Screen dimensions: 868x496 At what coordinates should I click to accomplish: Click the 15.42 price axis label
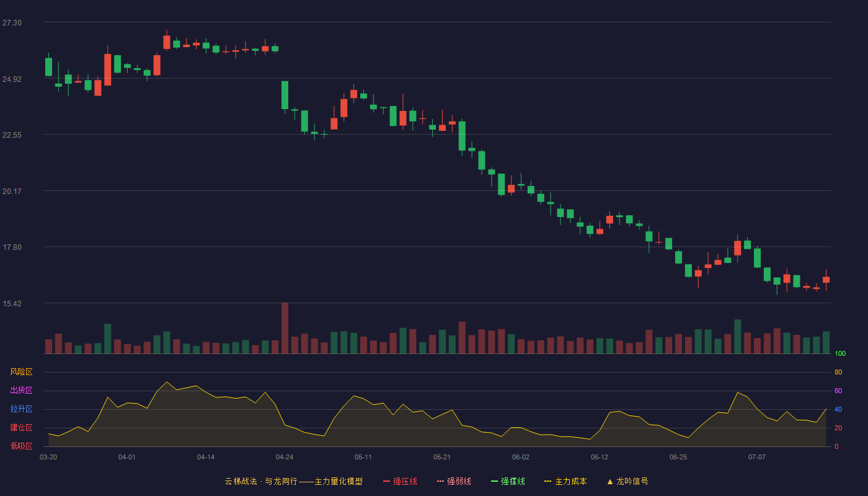point(12,304)
